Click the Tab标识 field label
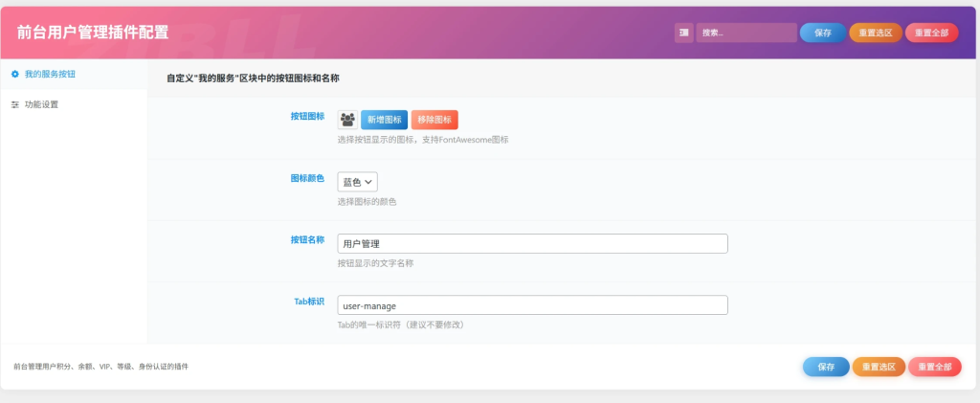Viewport: 980px width, 403px height. tap(309, 302)
